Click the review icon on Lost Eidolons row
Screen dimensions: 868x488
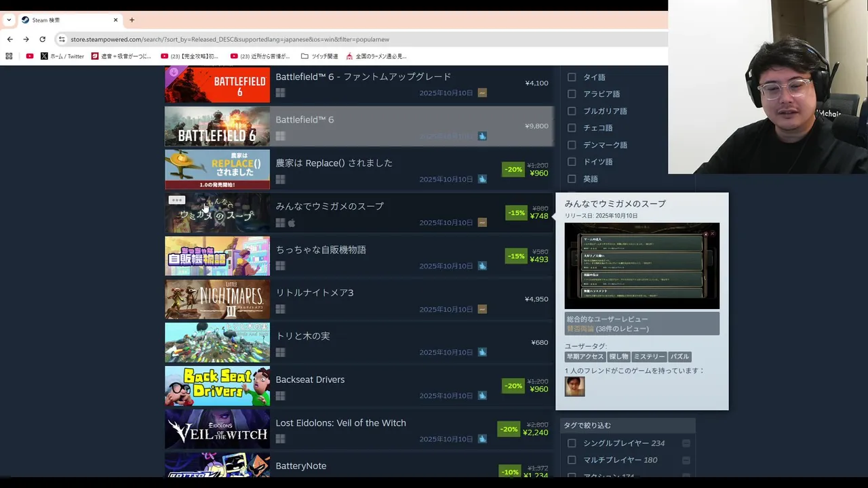482,439
